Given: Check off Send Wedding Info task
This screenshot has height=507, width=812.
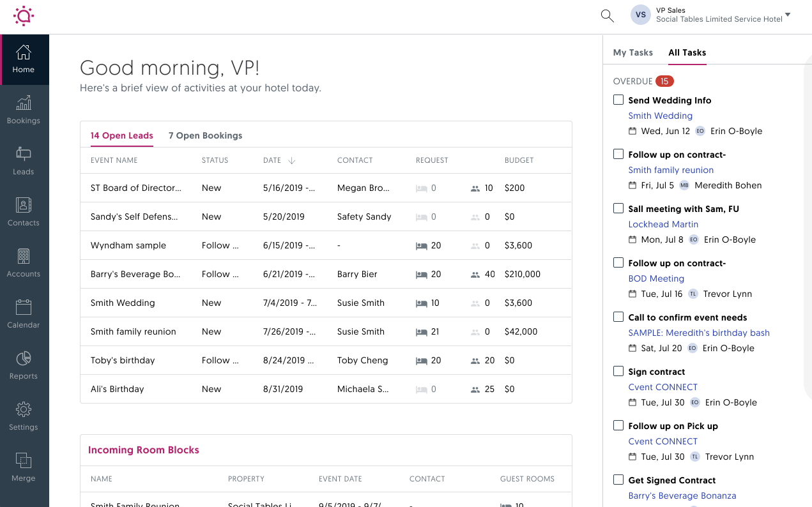Looking at the screenshot, I should coord(618,100).
